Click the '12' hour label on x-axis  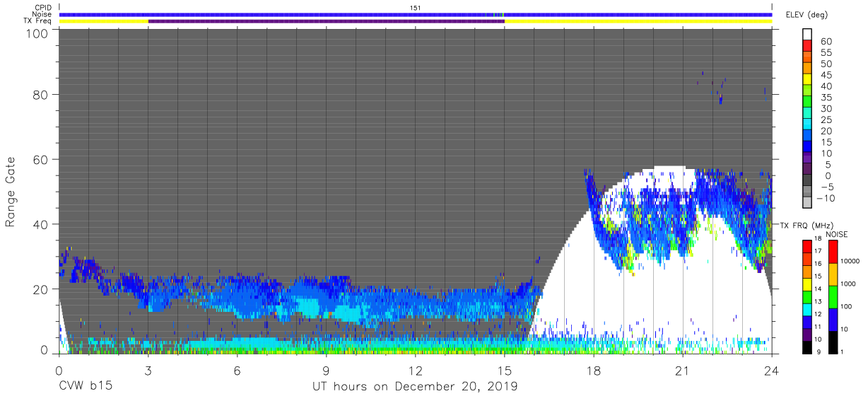416,369
